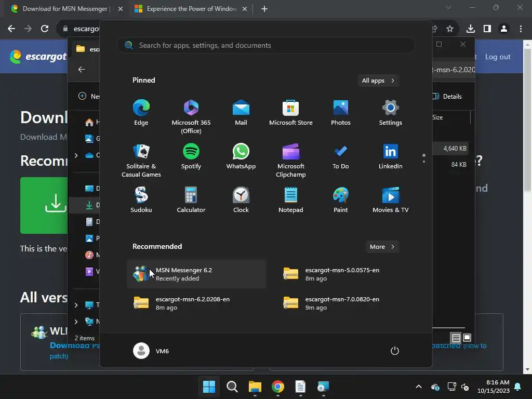Bookmark this page with the star
This screenshot has width=532, height=399.
[450, 29]
